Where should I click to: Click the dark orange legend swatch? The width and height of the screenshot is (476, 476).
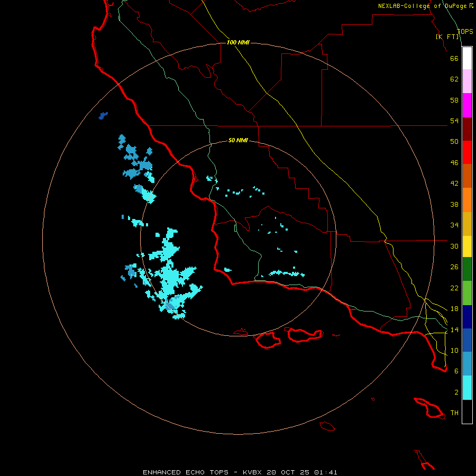[x=467, y=176]
